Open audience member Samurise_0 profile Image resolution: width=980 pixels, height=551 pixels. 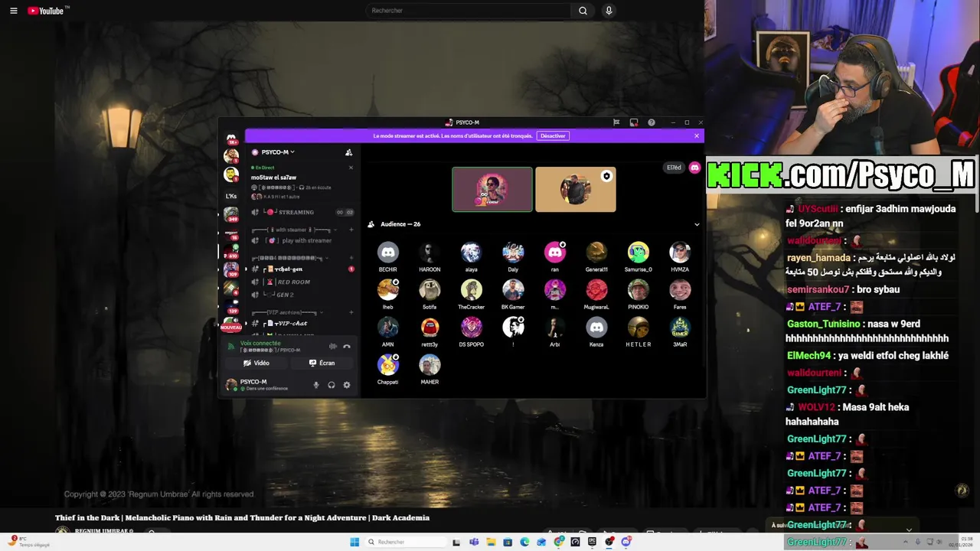[x=639, y=257]
